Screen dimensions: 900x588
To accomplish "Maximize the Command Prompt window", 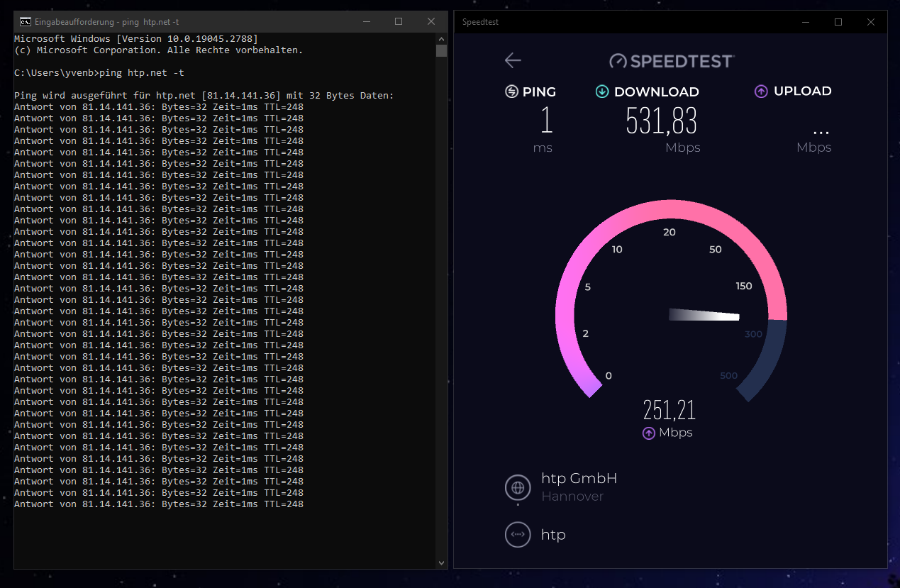I will pos(399,22).
